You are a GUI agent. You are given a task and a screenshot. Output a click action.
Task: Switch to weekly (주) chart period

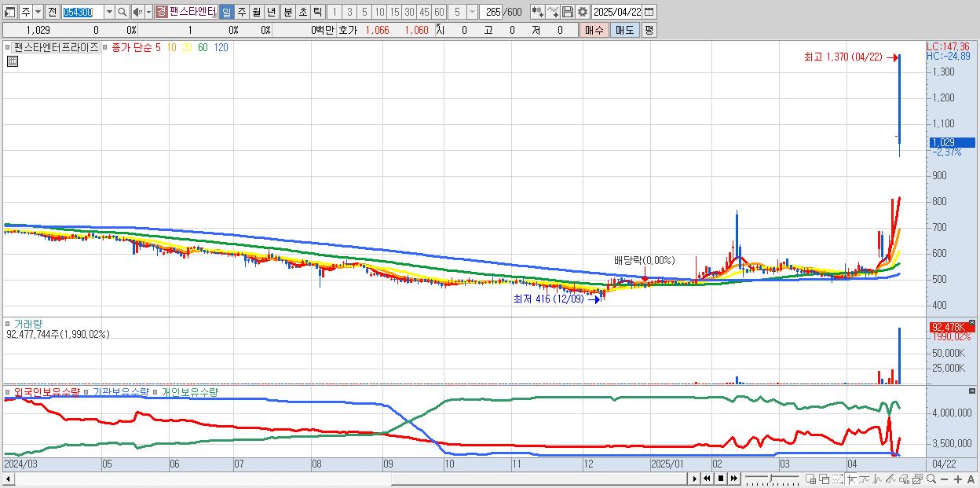pos(240,12)
